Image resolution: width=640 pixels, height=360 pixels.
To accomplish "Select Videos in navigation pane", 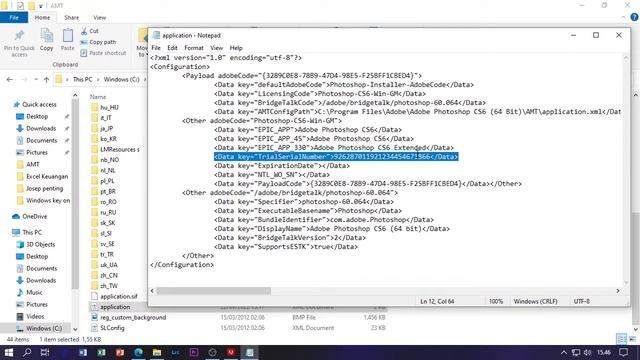I will point(35,316).
